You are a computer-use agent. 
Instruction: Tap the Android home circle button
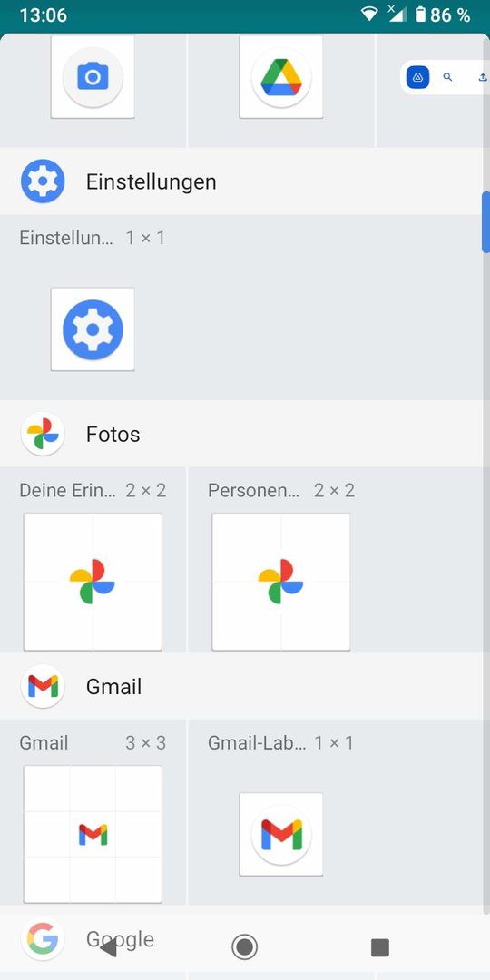click(244, 946)
